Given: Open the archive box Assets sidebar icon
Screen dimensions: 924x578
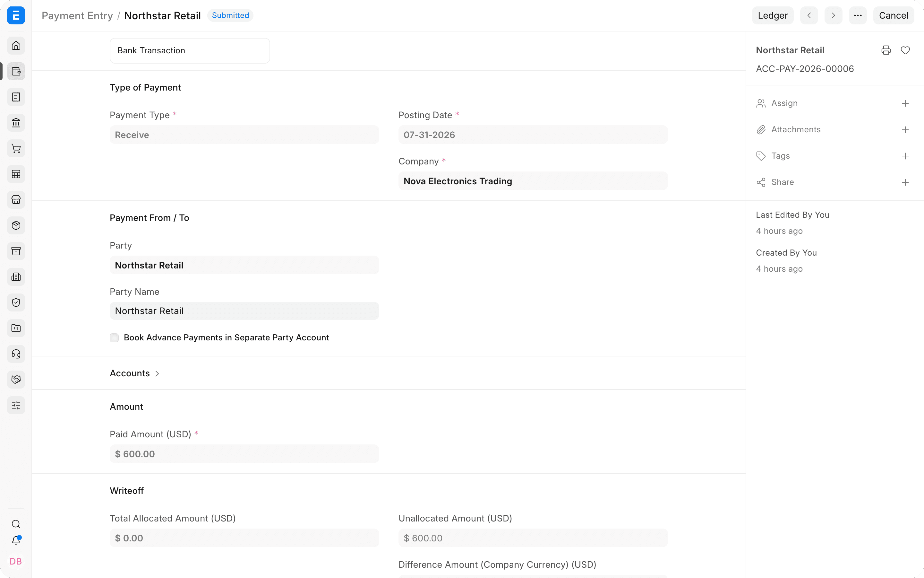Looking at the screenshot, I should pos(16,251).
